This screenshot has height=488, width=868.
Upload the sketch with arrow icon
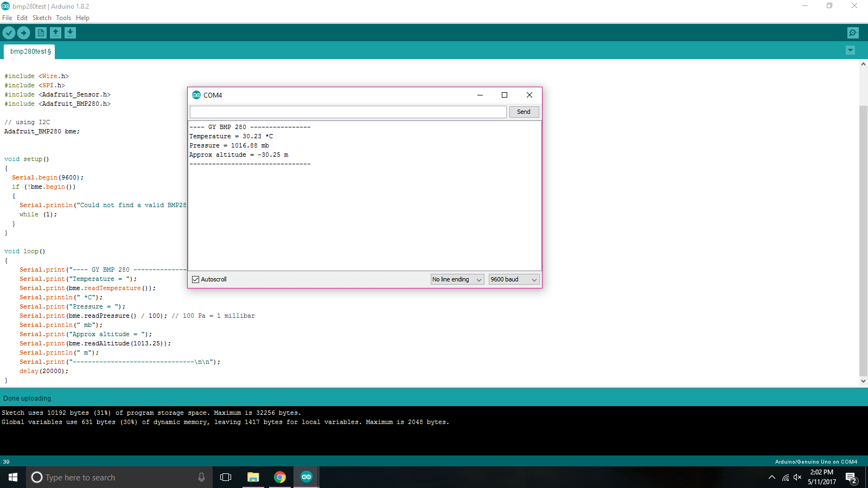coord(23,33)
